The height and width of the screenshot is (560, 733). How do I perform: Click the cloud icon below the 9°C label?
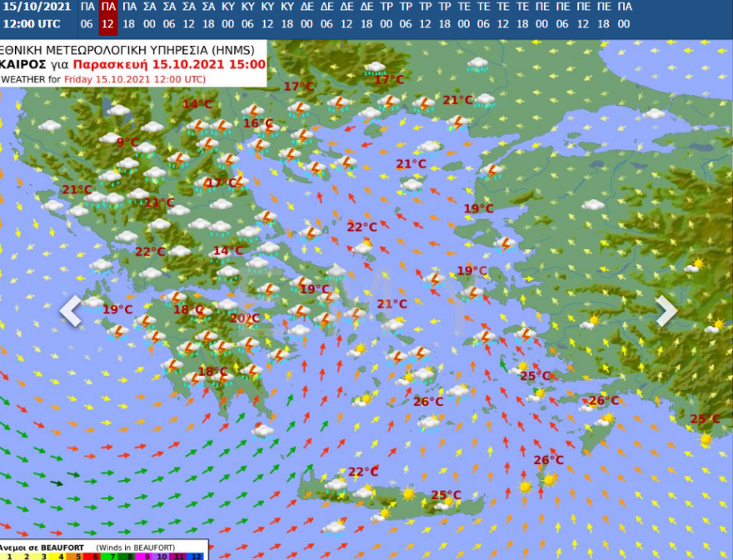145,148
